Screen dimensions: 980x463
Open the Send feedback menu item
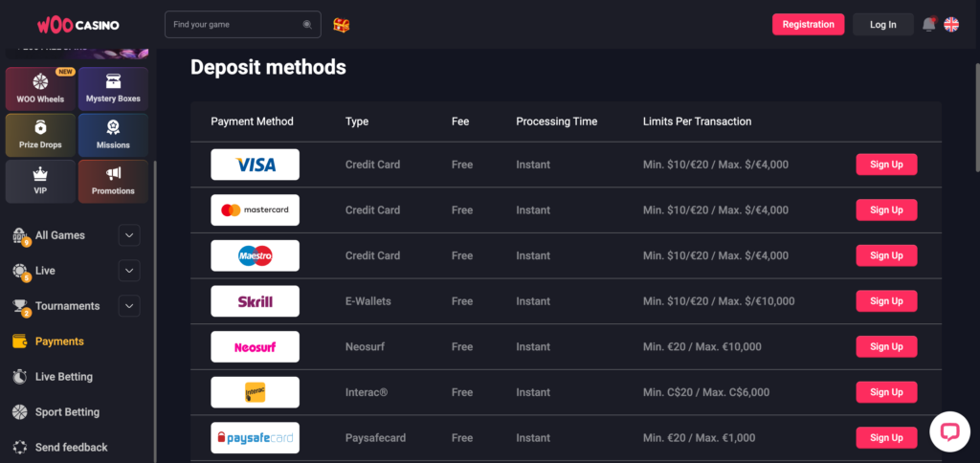71,448
